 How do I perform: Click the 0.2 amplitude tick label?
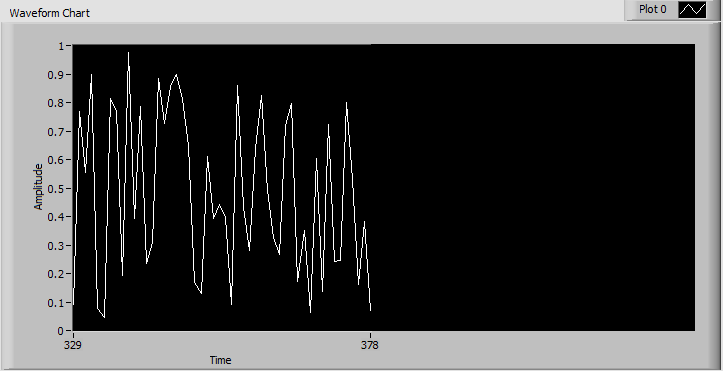click(x=57, y=274)
